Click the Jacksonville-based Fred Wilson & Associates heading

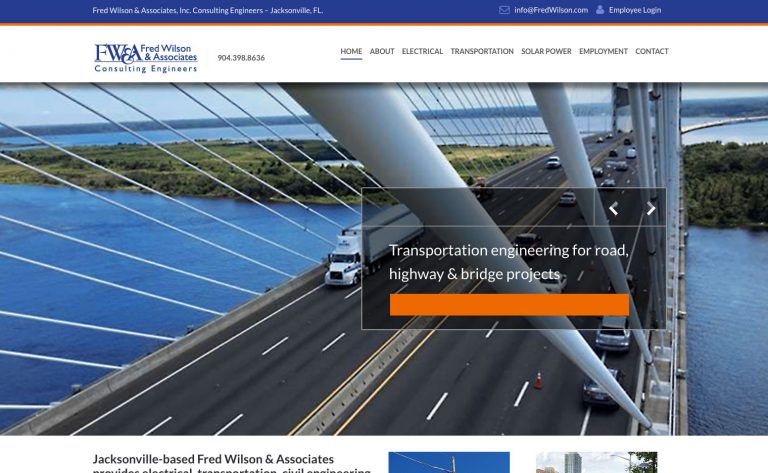pyautogui.click(x=213, y=460)
